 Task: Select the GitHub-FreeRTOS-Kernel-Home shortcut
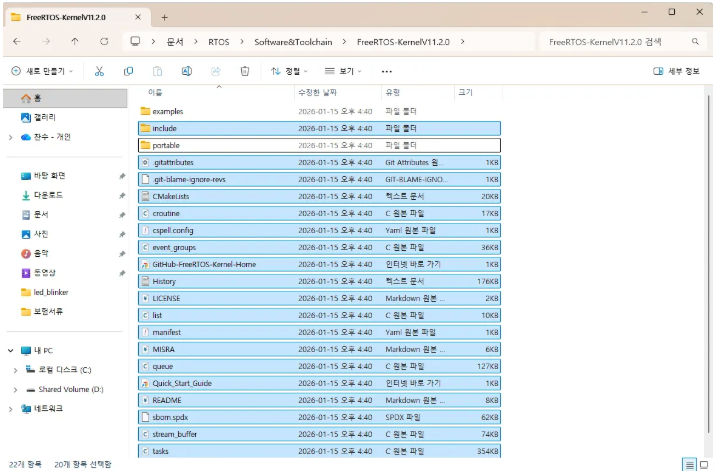[x=319, y=264]
